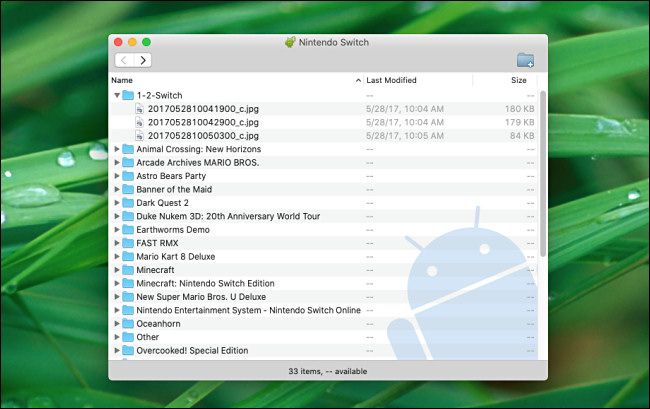The height and width of the screenshot is (409, 650).
Task: Select the Earthworms Demo folder row
Action: [x=175, y=229]
